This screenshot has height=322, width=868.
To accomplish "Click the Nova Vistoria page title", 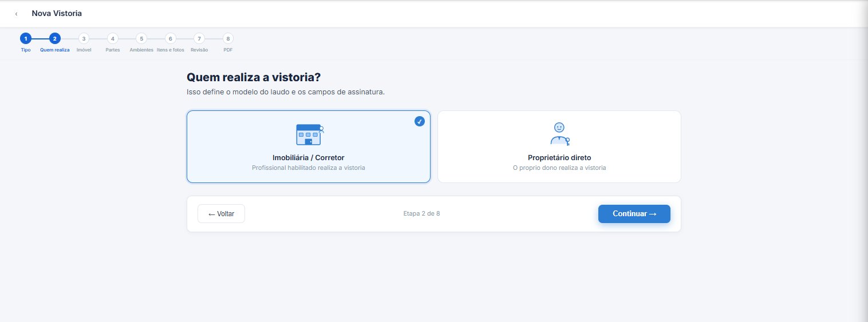I will pos(57,13).
